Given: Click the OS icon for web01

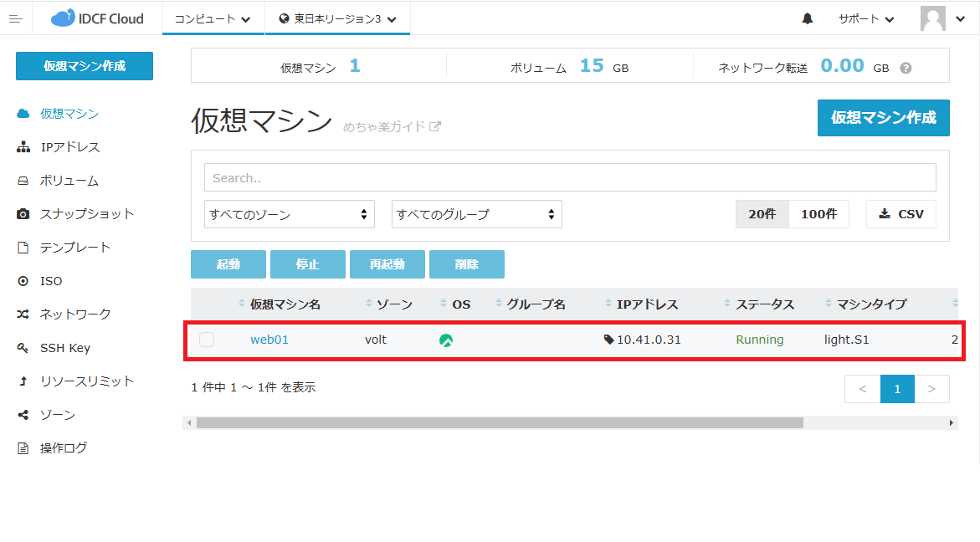Looking at the screenshot, I should click(446, 340).
